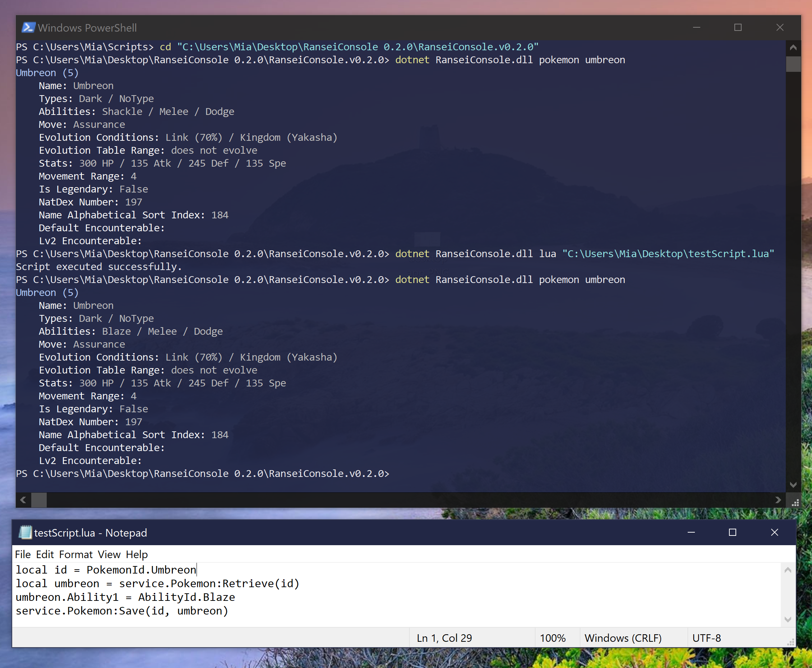
Task: Click PowerShell vertical scrollbar down arrow
Action: click(793, 485)
